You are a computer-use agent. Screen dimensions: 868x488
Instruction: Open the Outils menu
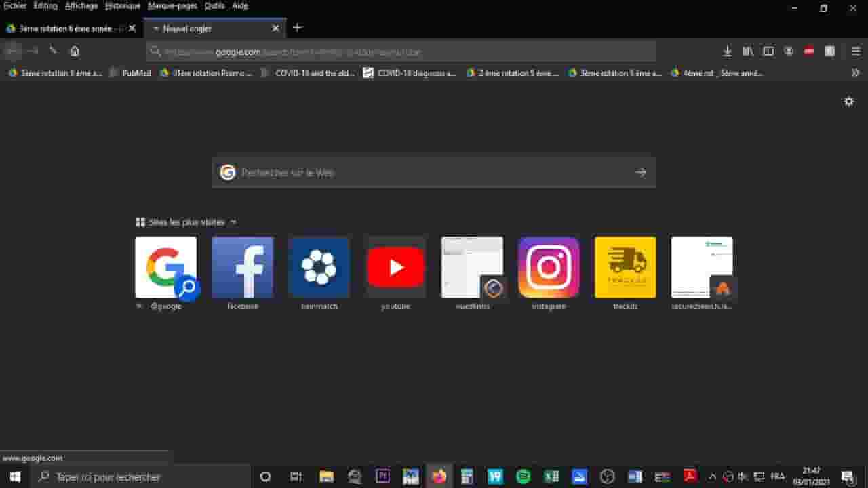pos(214,5)
